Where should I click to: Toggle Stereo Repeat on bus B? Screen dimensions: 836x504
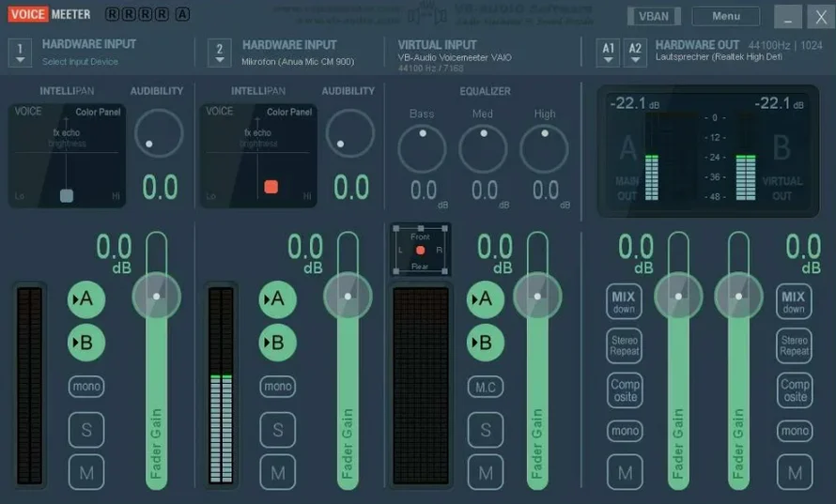click(x=794, y=345)
